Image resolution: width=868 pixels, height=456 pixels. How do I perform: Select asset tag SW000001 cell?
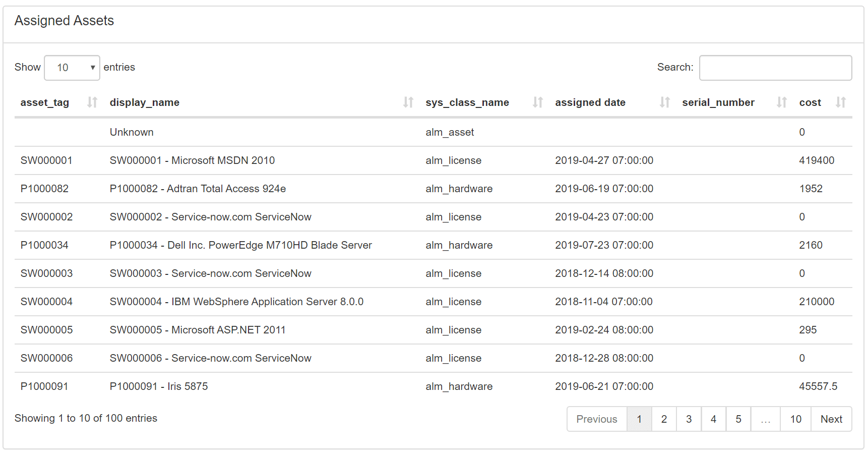(46, 160)
